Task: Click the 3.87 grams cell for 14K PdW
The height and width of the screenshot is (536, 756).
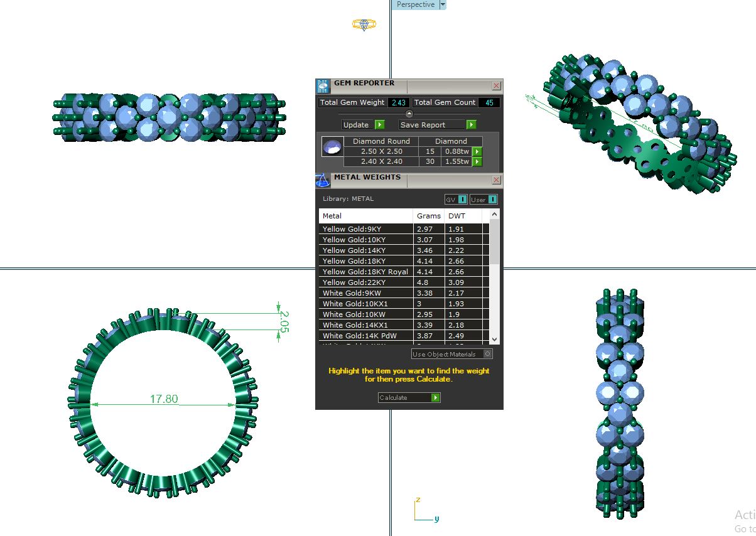Action: pos(429,336)
